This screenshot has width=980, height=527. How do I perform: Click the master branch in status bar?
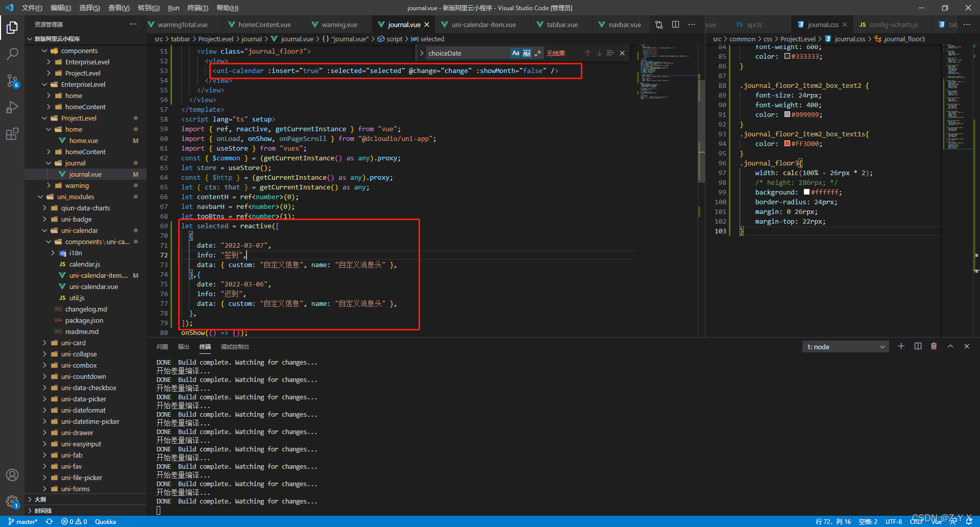coord(23,521)
